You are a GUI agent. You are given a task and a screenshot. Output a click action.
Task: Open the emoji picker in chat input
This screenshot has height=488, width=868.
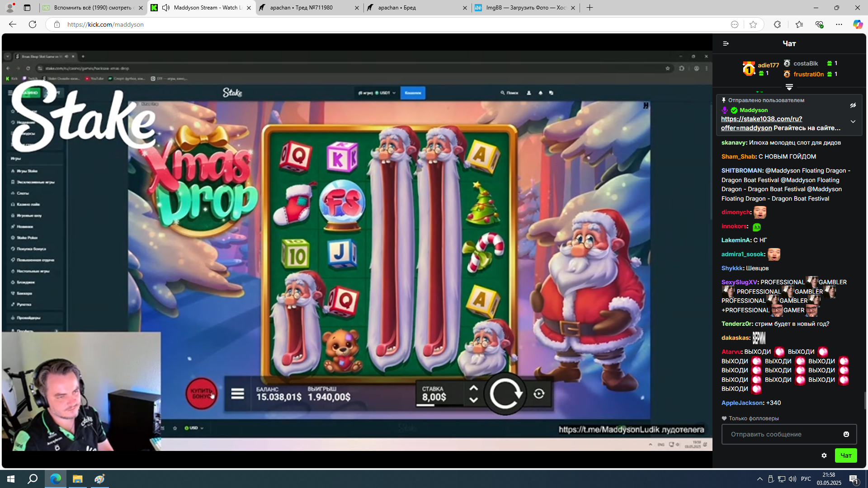[x=846, y=434]
